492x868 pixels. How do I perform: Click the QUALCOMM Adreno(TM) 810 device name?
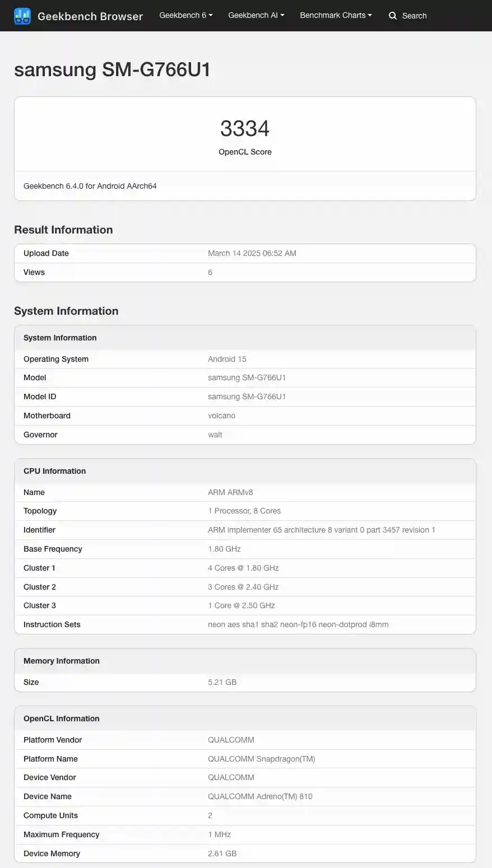tap(260, 796)
